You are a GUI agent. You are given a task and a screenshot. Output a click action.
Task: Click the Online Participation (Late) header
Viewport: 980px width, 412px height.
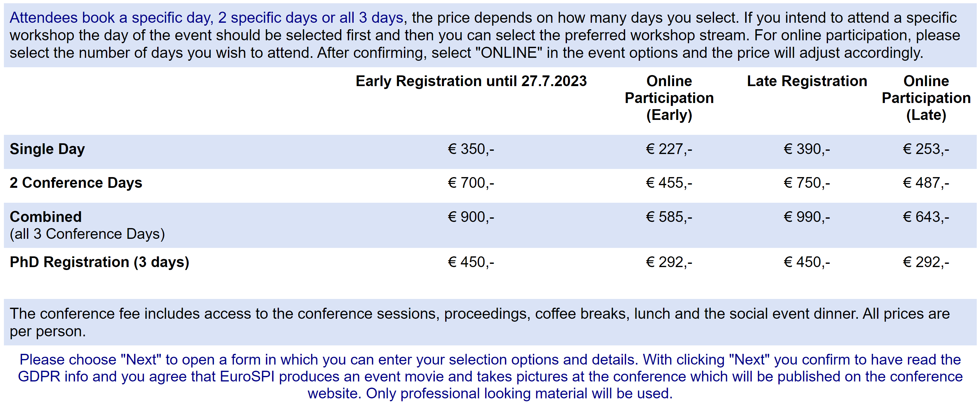tap(926, 98)
